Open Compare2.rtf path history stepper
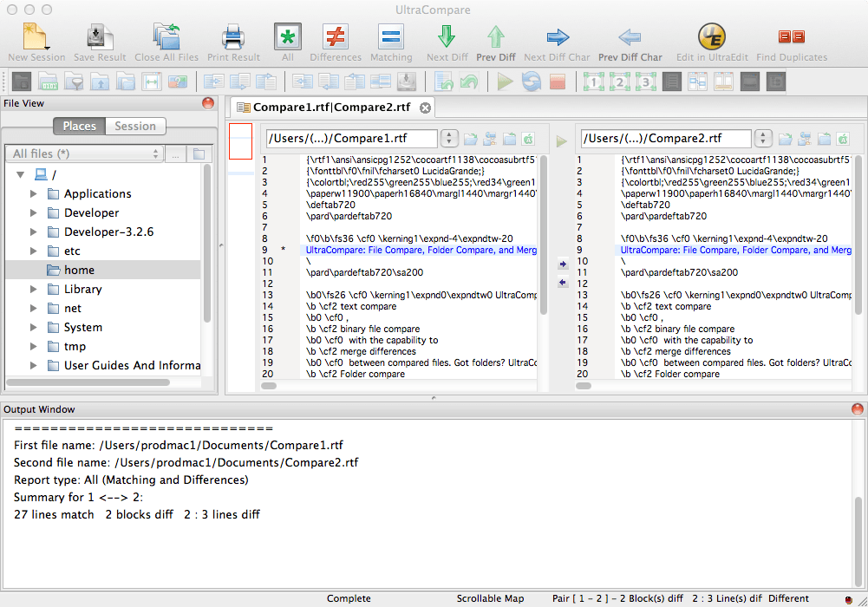The width and height of the screenshot is (868, 607). pos(763,139)
